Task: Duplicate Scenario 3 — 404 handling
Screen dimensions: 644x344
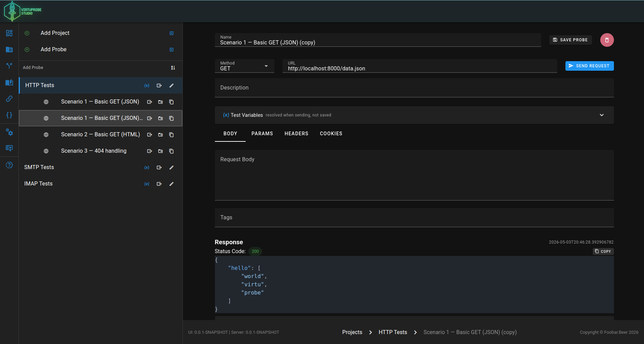Action: pos(172,151)
